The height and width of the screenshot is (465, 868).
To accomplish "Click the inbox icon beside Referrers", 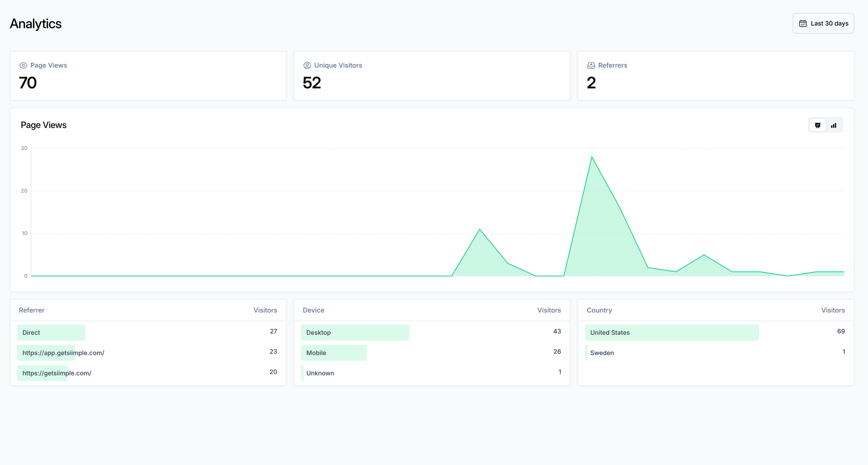I will [591, 65].
